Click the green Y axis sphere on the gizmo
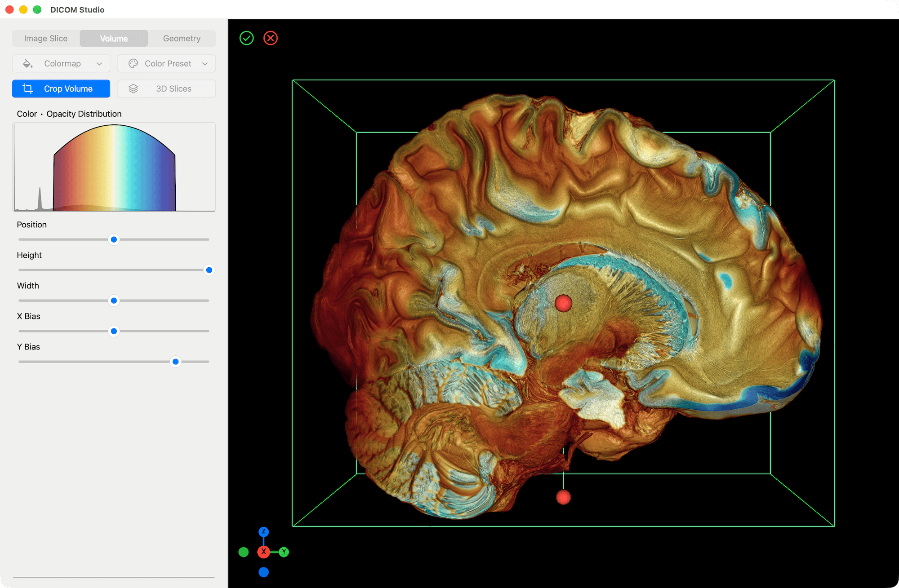The image size is (899, 588). (x=283, y=552)
